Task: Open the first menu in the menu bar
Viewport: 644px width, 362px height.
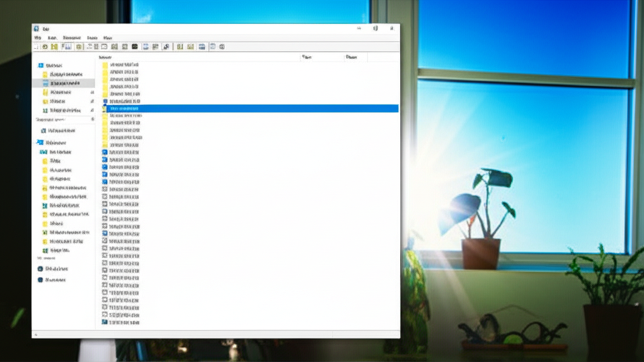Action: [38, 38]
